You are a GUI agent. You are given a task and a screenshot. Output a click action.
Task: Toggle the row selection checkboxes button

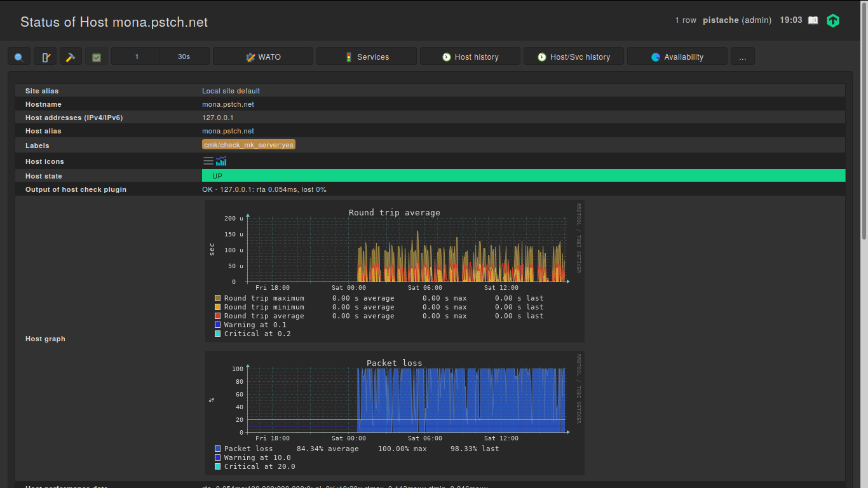[97, 57]
